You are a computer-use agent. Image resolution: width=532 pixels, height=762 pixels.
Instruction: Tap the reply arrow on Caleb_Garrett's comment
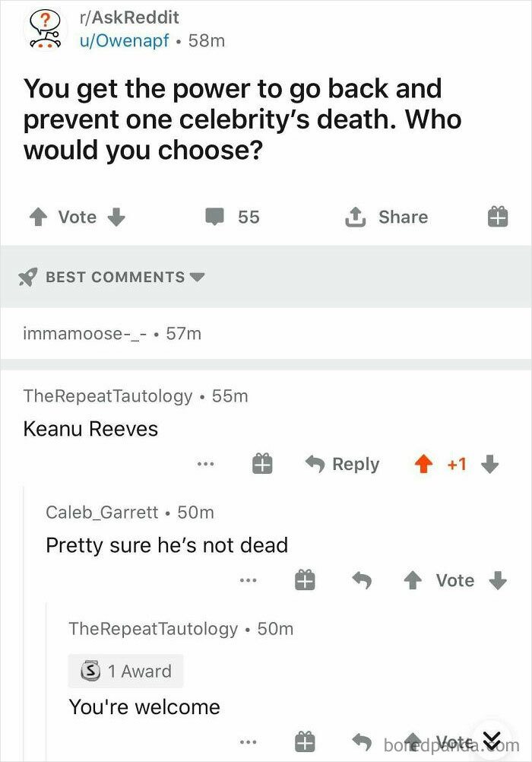363,579
